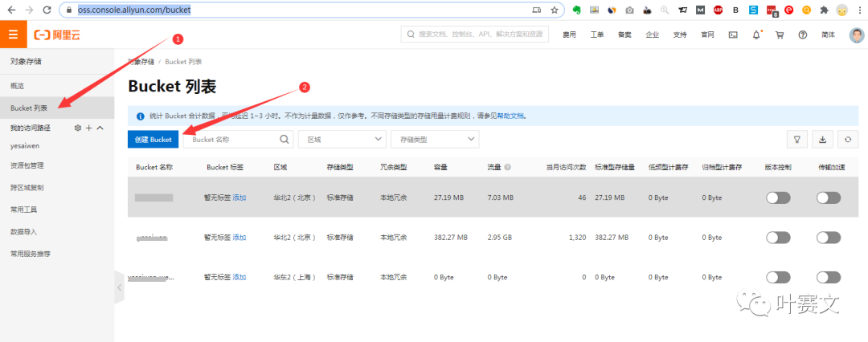
Task: Focus the Bucket 名称 search field
Action: (x=239, y=140)
